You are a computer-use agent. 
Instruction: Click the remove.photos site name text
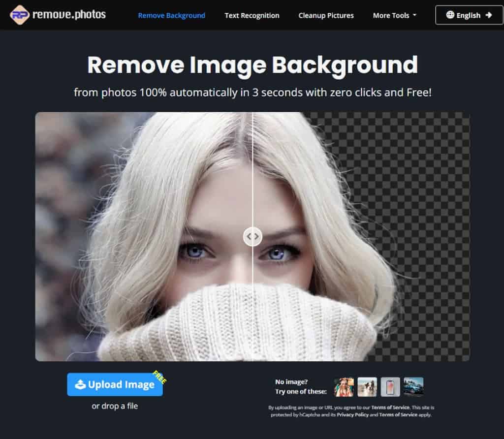[69, 15]
